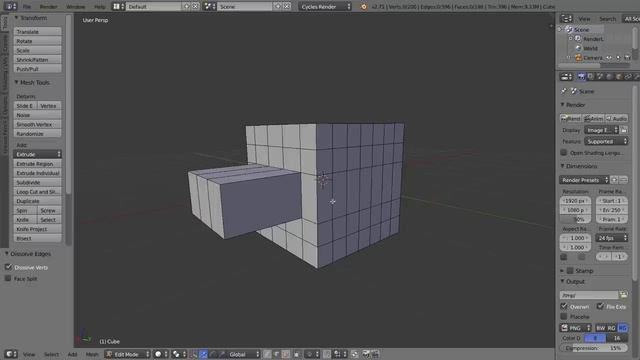
Task: Open the File menu
Action: pos(27,7)
